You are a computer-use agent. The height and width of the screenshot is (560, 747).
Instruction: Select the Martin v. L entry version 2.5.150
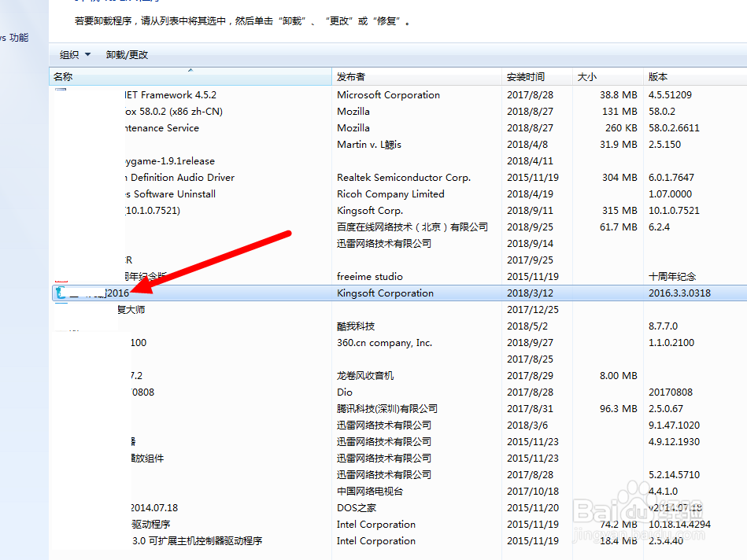pos(399,144)
